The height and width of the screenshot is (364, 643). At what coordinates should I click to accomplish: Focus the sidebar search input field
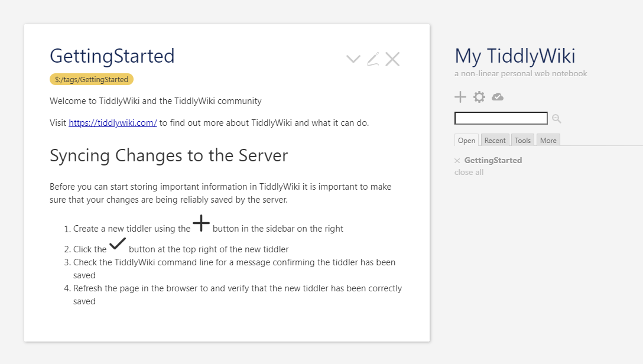pyautogui.click(x=501, y=119)
